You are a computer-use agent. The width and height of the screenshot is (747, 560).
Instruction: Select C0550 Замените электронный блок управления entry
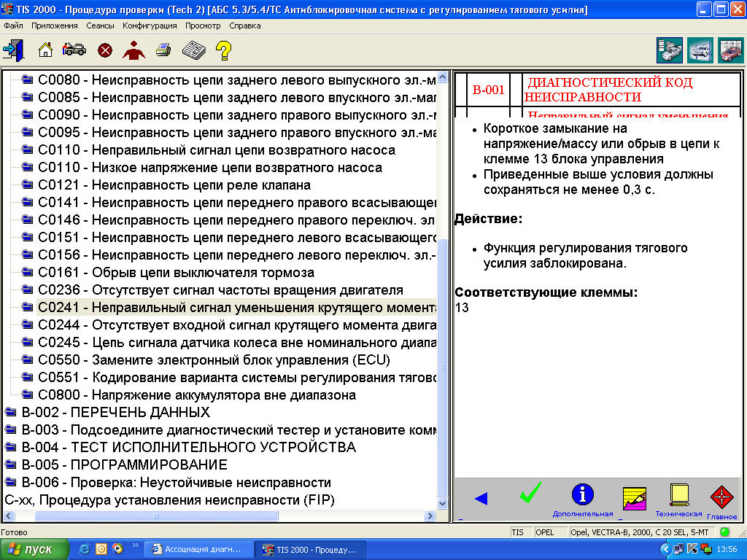click(x=214, y=359)
